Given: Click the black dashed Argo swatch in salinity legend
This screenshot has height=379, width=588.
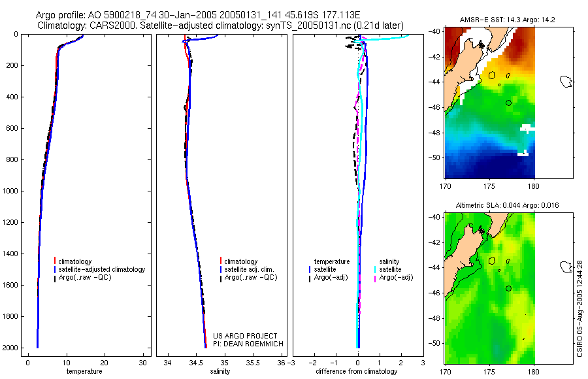Looking at the screenshot, I should click(x=221, y=278).
